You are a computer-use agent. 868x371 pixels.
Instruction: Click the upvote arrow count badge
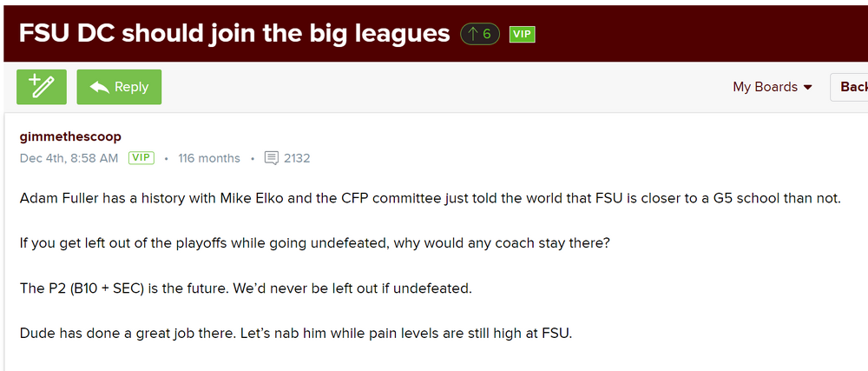[480, 34]
